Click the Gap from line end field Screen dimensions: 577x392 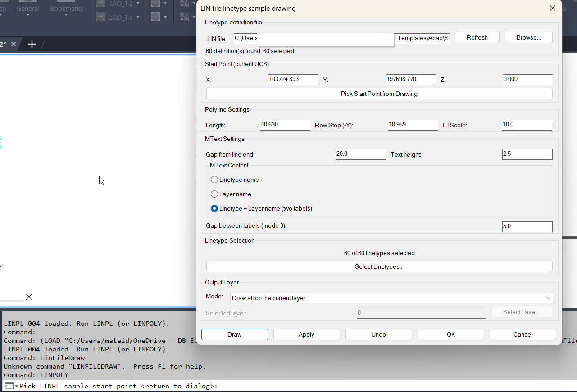(x=361, y=154)
